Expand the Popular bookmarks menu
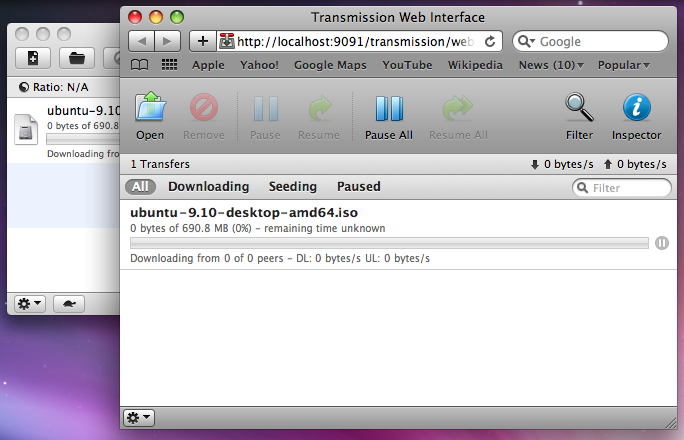This screenshot has height=440, width=684. pos(624,65)
